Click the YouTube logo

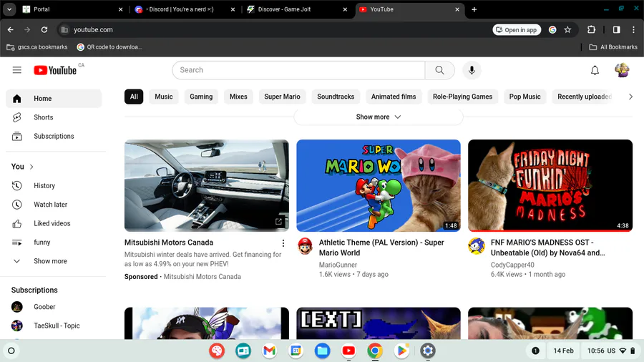[x=55, y=70]
